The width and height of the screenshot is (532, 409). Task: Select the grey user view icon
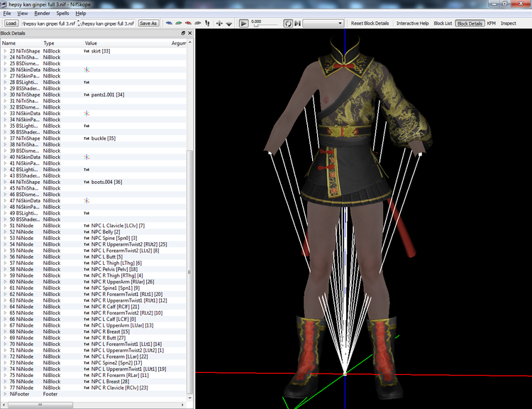point(197,23)
